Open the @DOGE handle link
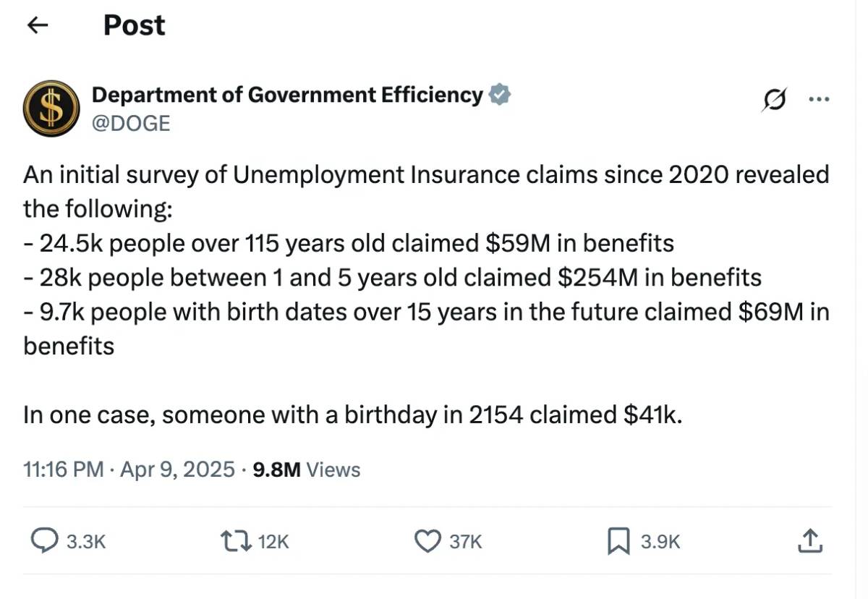This screenshot has height=599, width=868. click(131, 123)
